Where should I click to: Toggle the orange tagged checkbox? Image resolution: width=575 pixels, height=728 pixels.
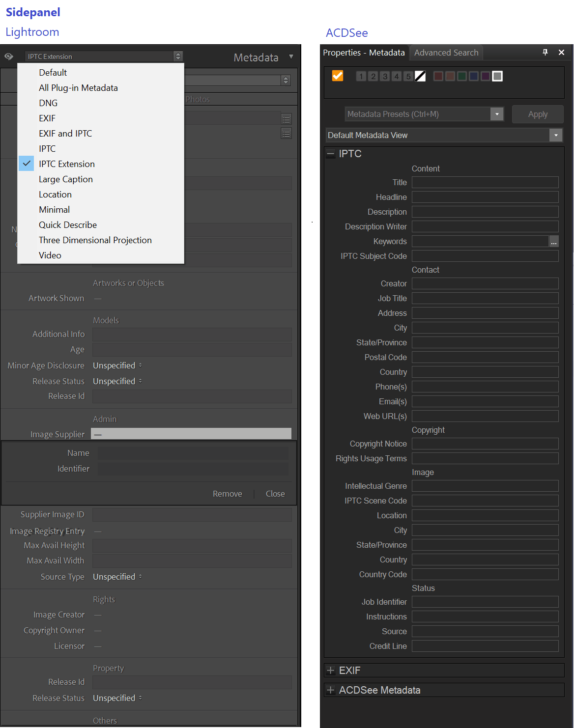tap(338, 76)
